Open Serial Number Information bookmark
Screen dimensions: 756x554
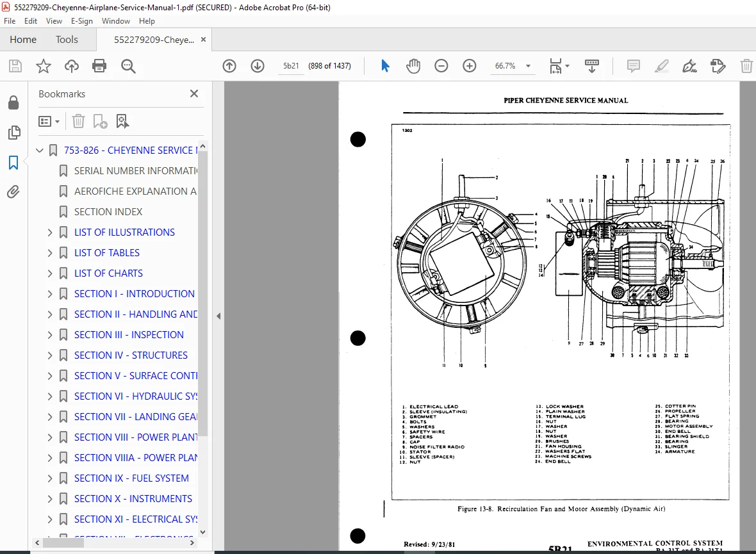(x=135, y=171)
